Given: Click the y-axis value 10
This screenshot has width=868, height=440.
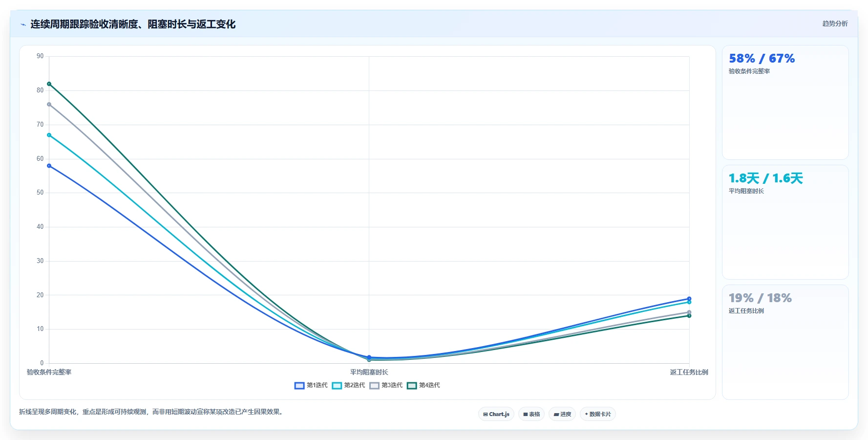Looking at the screenshot, I should pos(40,329).
